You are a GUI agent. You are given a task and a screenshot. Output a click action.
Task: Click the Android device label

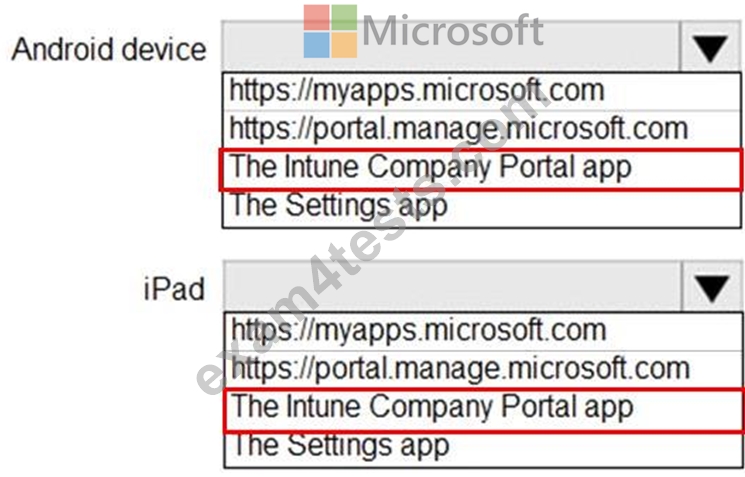tap(109, 49)
